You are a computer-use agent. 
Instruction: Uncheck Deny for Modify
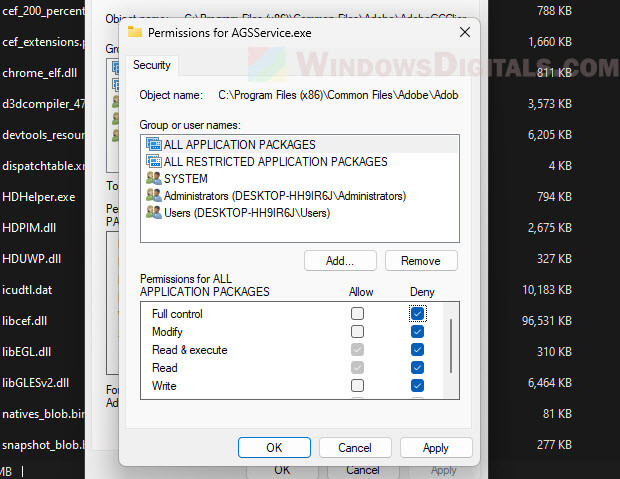coord(417,331)
